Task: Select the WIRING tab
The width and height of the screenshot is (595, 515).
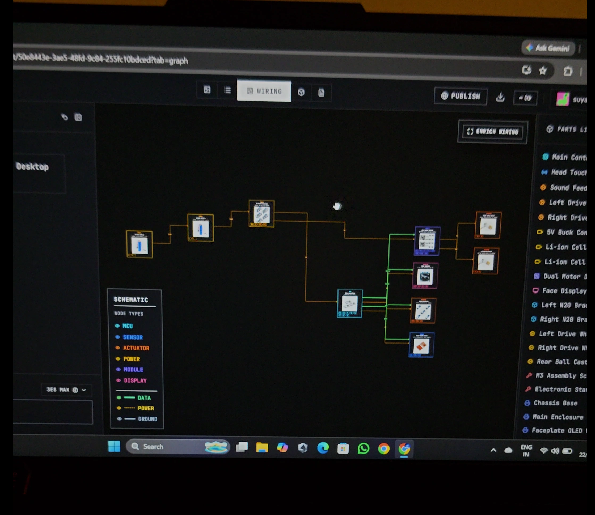Action: pyautogui.click(x=264, y=91)
